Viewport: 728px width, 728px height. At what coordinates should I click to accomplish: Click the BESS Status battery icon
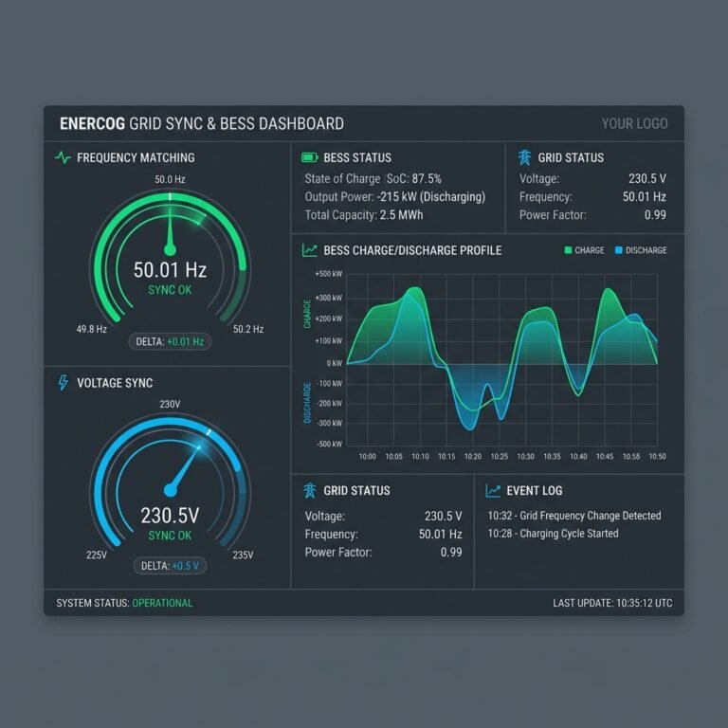(310, 158)
